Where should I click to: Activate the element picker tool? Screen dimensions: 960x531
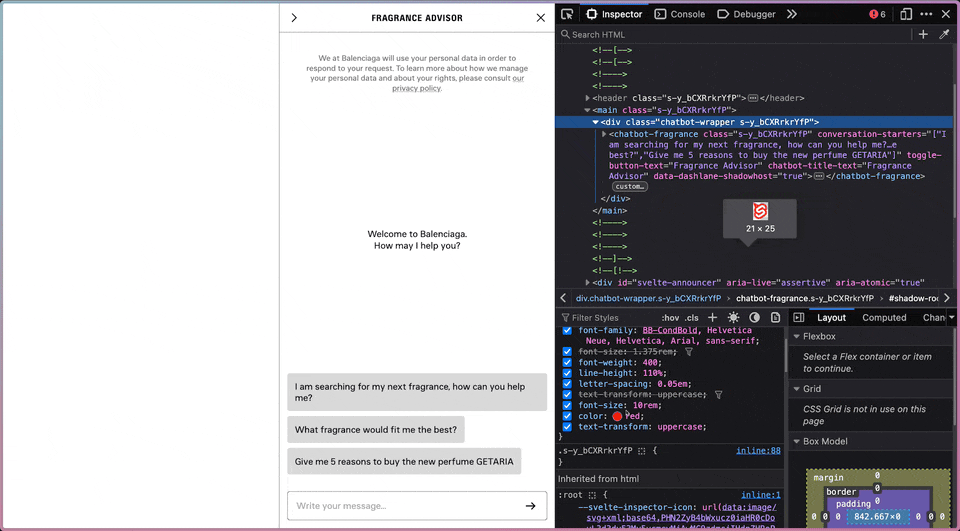[568, 14]
